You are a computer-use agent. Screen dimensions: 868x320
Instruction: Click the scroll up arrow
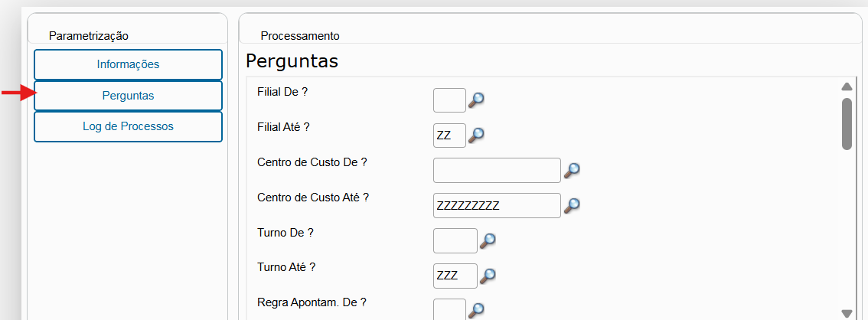coord(847,87)
